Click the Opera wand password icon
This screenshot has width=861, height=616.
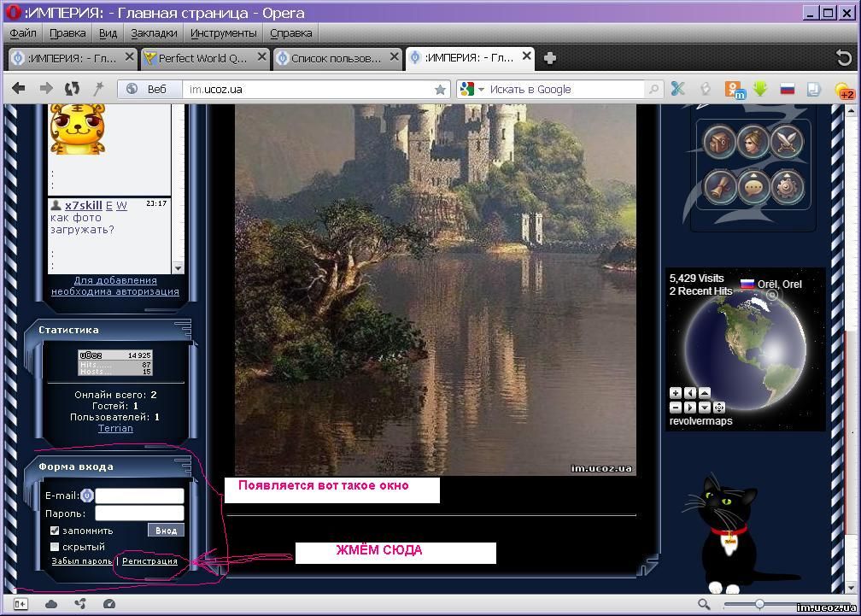coord(99,88)
